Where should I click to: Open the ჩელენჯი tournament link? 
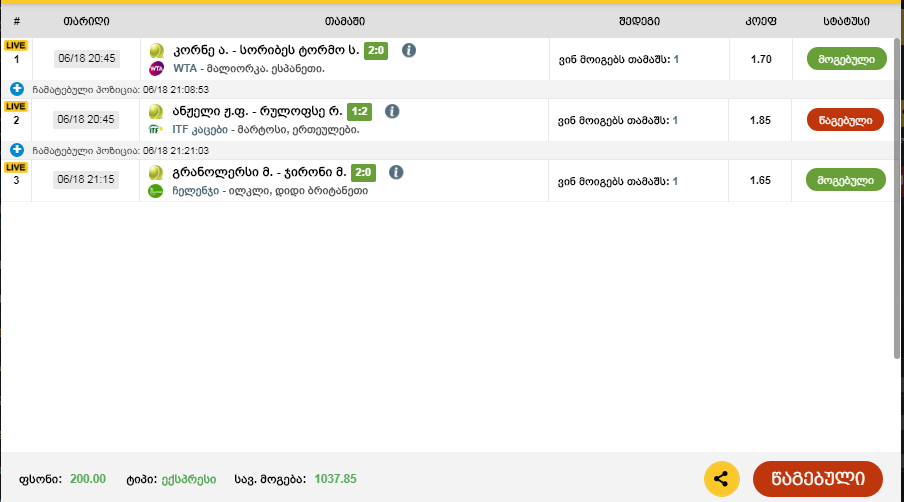[195, 191]
